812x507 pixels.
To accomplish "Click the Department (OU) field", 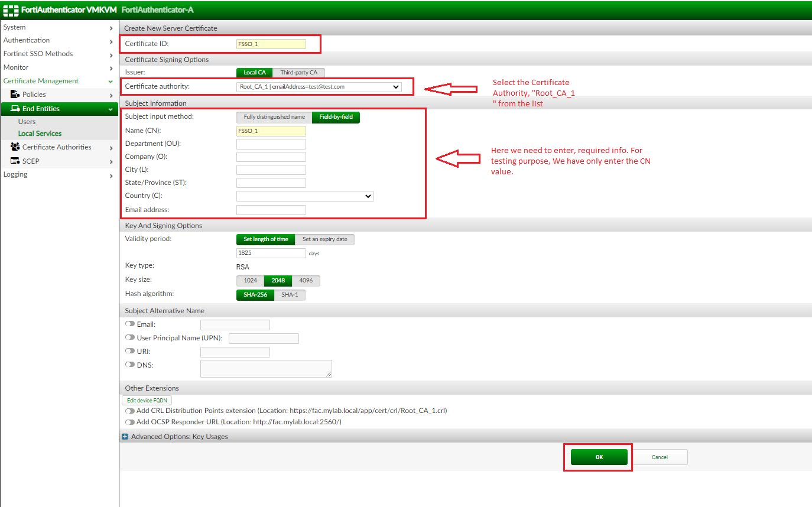I will click(x=271, y=144).
